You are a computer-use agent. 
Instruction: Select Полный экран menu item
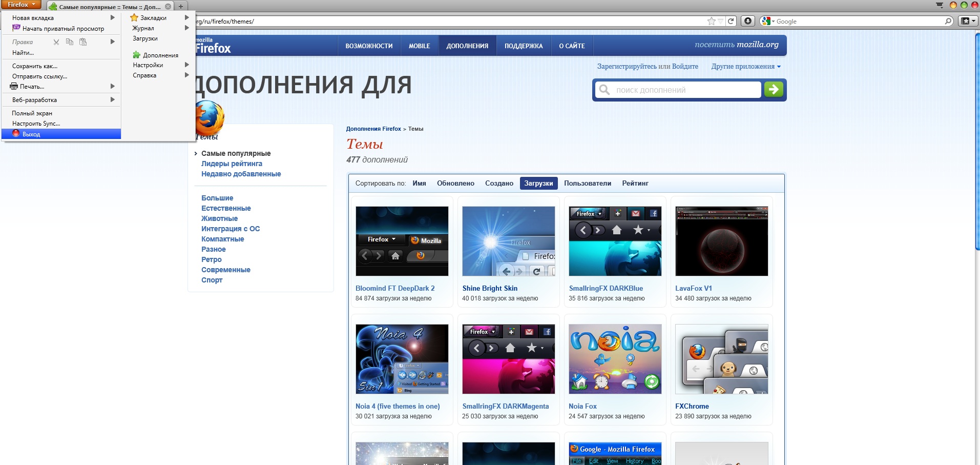click(x=61, y=113)
